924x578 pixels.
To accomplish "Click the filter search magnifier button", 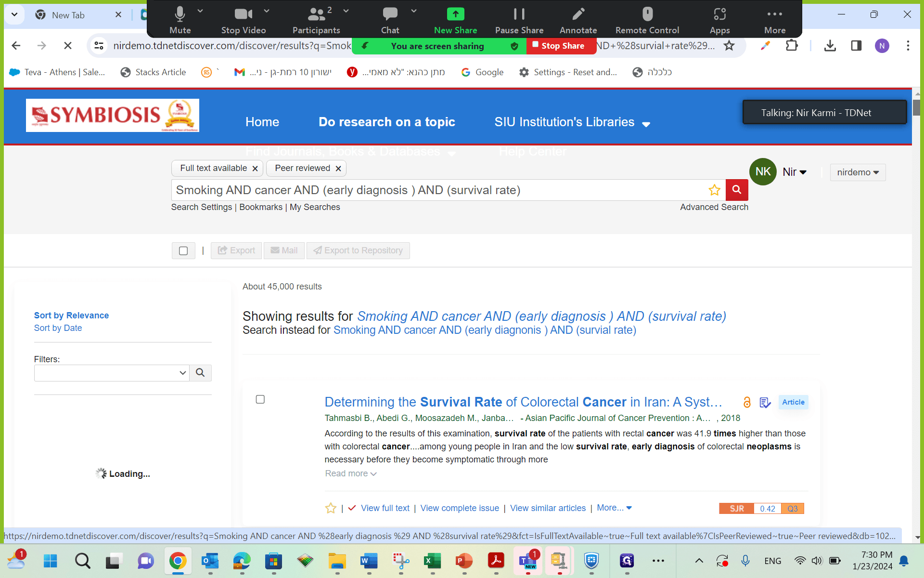I will [201, 373].
